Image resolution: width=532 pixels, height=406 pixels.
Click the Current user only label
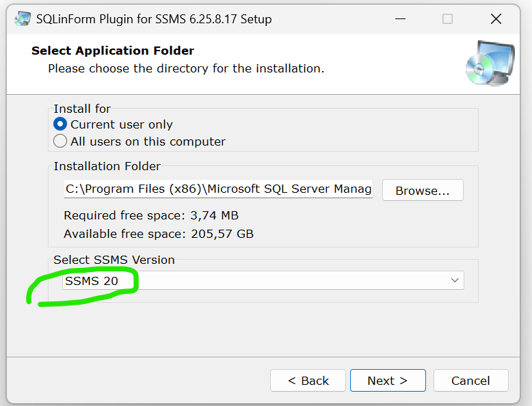(x=122, y=124)
